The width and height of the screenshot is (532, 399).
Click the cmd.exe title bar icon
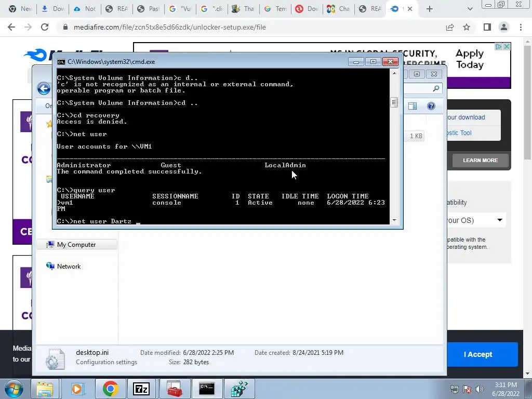click(61, 62)
